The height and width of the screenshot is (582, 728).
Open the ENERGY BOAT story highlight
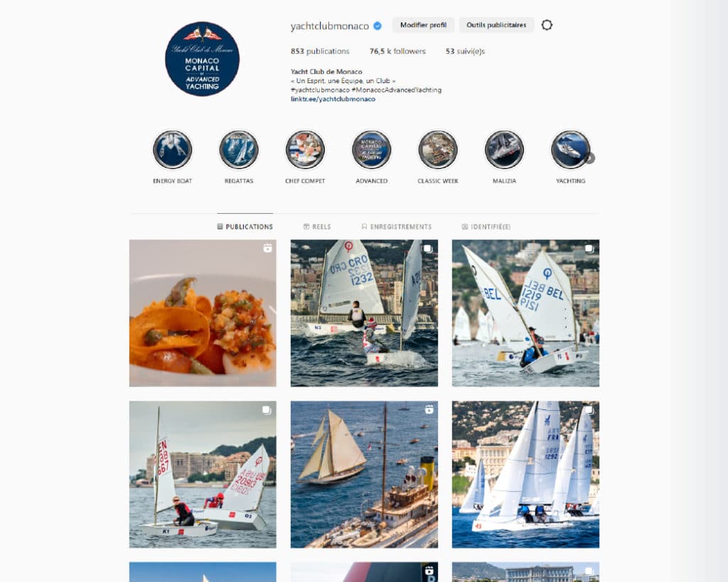pyautogui.click(x=172, y=149)
